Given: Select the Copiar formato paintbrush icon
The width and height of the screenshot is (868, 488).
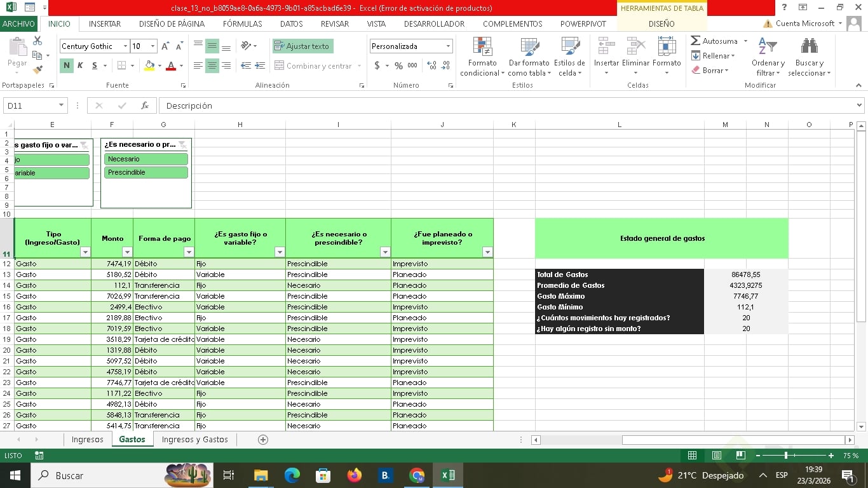Looking at the screenshot, I should click(37, 70).
